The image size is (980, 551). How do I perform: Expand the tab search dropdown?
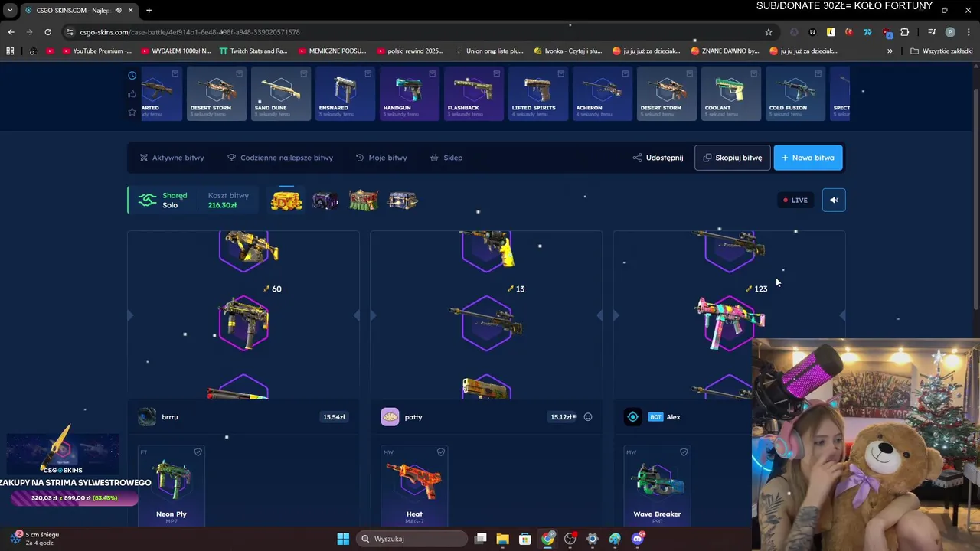click(10, 10)
